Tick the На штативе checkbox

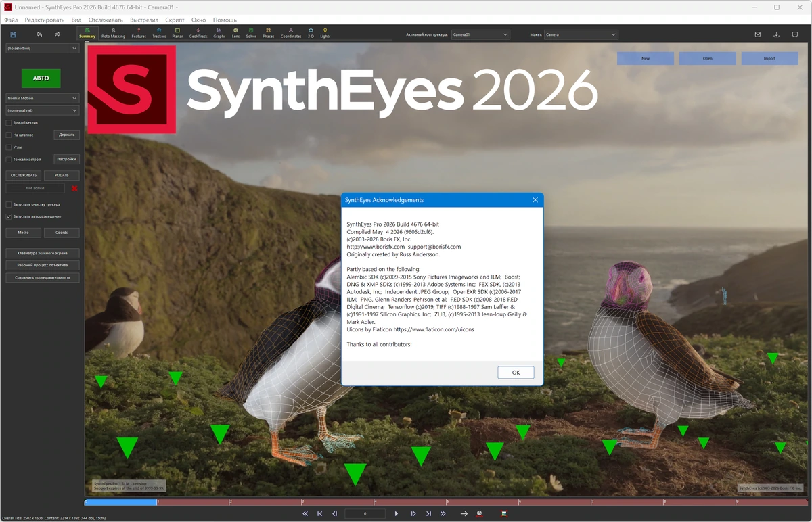tap(9, 135)
